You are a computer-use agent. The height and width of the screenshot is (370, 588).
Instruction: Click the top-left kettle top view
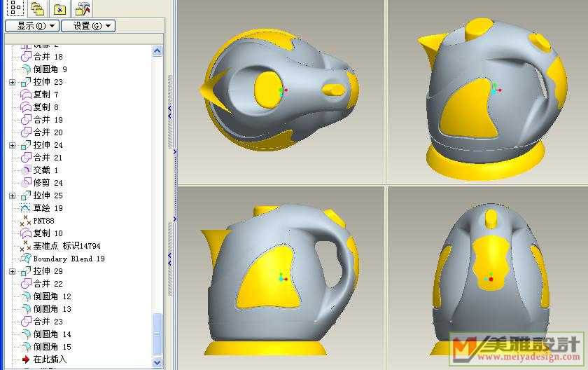[x=280, y=91]
